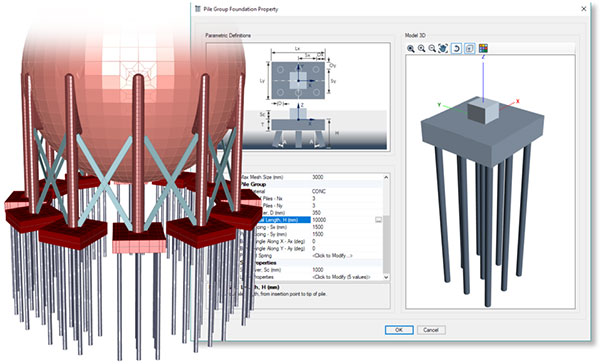Click the zoom in icon
The image size is (600, 364).
(421, 49)
